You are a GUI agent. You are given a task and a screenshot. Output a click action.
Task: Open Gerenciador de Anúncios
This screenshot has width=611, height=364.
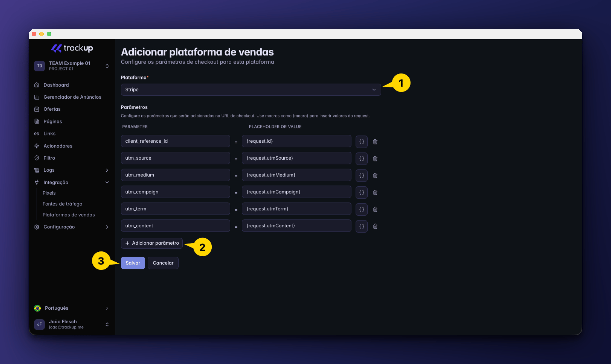click(72, 97)
